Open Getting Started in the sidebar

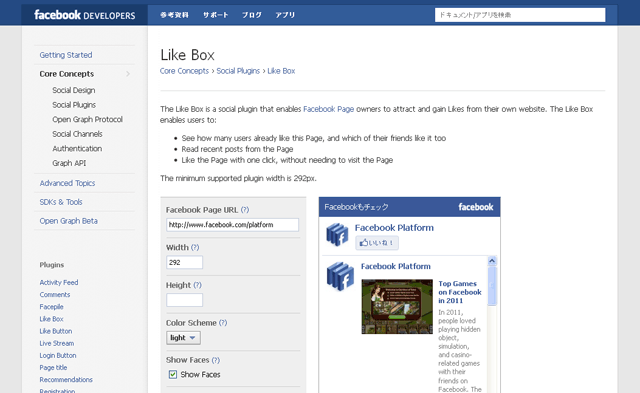click(x=66, y=55)
